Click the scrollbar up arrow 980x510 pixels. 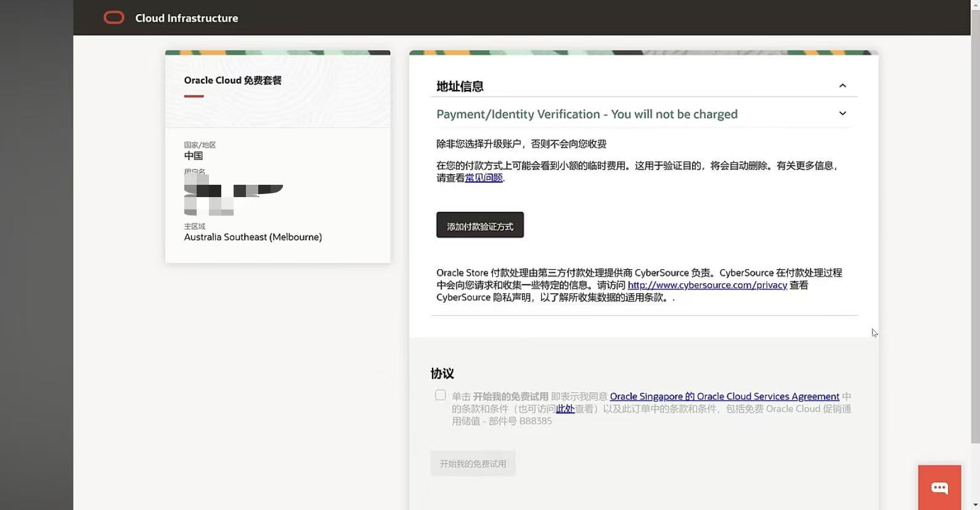pyautogui.click(x=975, y=4)
